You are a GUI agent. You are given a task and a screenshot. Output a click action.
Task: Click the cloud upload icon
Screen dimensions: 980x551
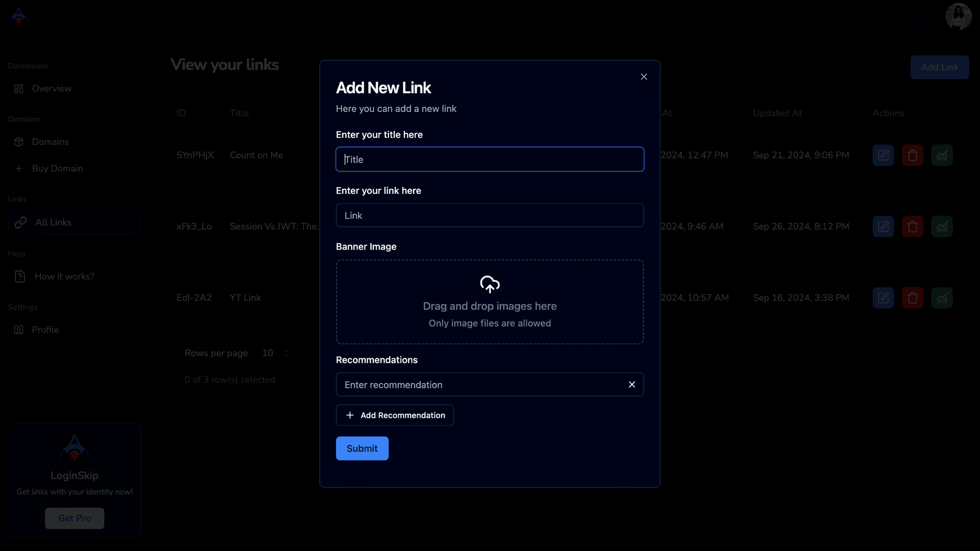[490, 284]
